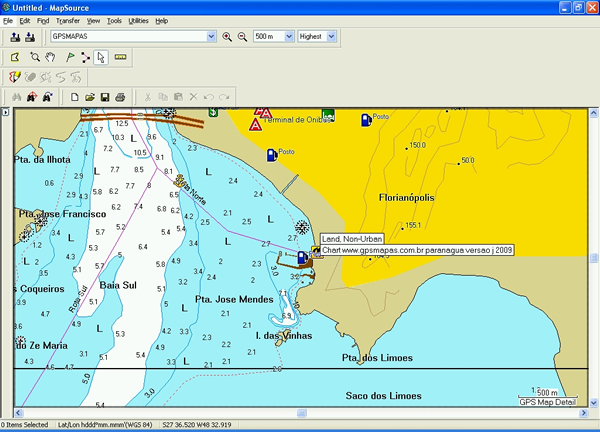Open the Highest detail level dropdown

332,37
